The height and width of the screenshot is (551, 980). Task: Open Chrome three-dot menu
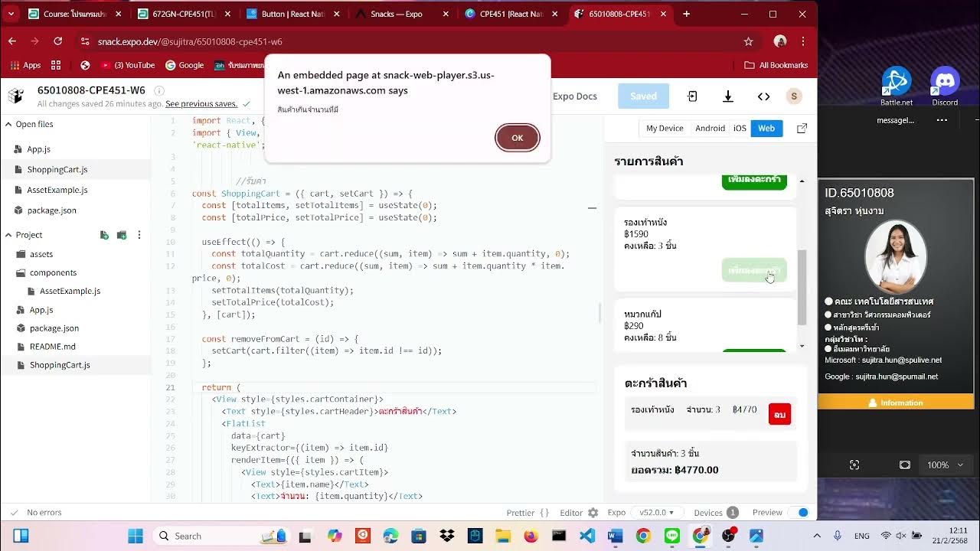[802, 41]
